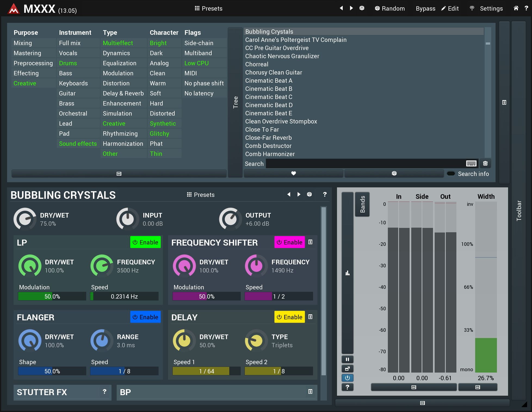532x412 pixels.
Task: Expand the BP section with its collapse icon
Action: click(x=310, y=392)
